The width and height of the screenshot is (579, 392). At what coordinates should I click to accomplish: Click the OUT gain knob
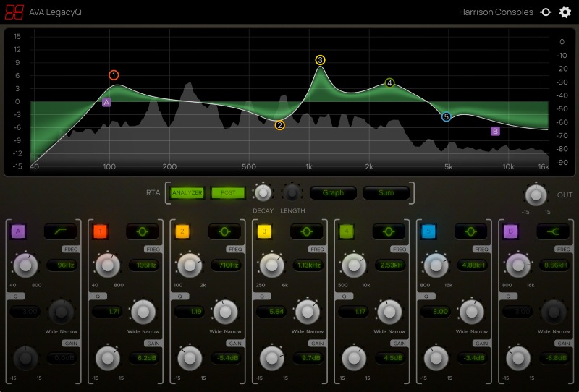point(535,195)
